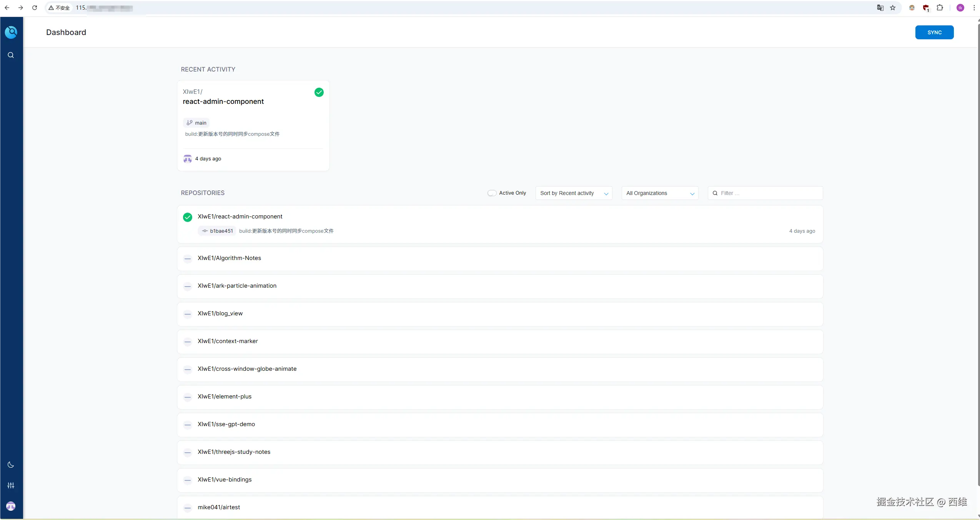Toggle dark mode moon icon
980x520 pixels.
[x=11, y=465]
